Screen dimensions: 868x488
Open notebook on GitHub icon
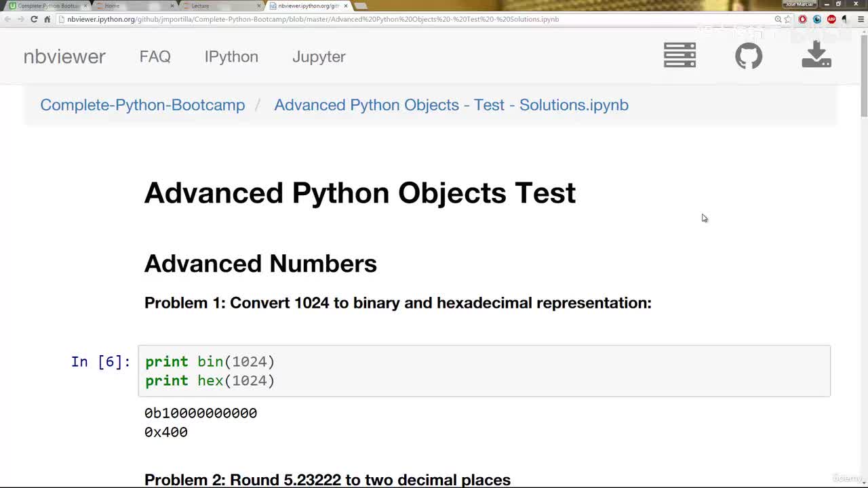tap(749, 56)
